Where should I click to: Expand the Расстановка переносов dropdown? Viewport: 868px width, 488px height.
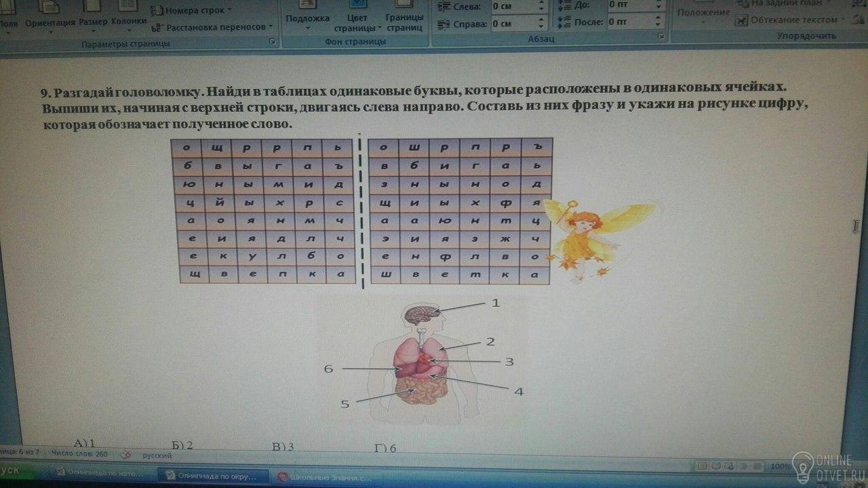[x=212, y=27]
